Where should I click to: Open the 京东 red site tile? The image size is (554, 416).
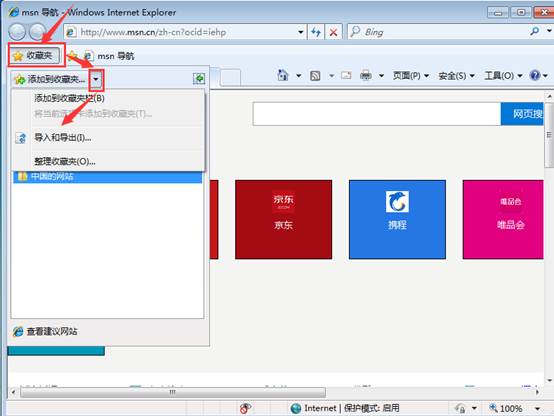point(283,219)
